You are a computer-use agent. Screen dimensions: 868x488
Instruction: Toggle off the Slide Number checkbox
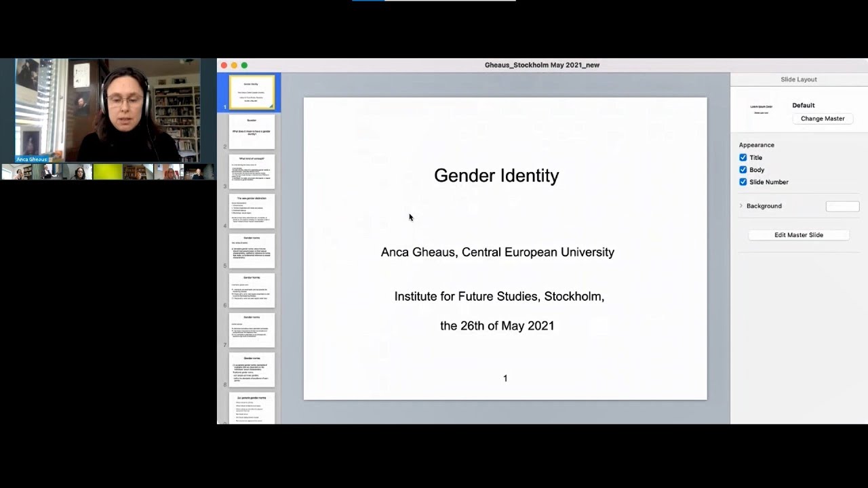coord(743,182)
